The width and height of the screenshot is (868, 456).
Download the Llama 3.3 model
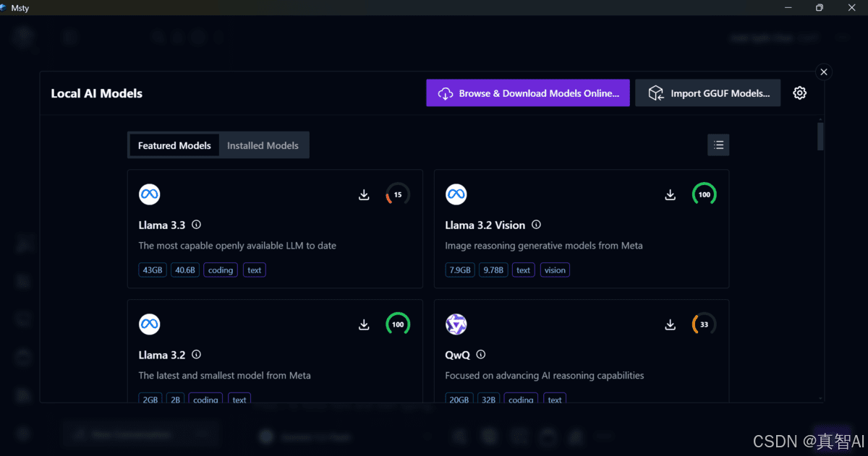click(364, 195)
